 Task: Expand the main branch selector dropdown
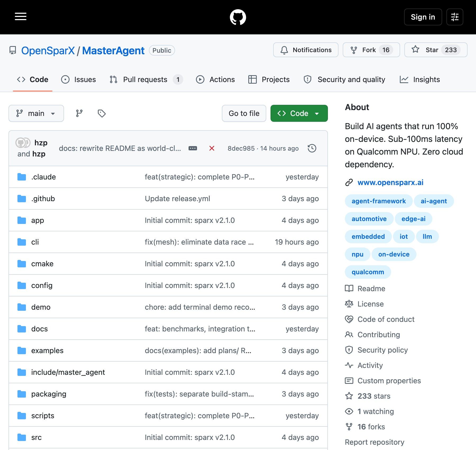coord(36,113)
